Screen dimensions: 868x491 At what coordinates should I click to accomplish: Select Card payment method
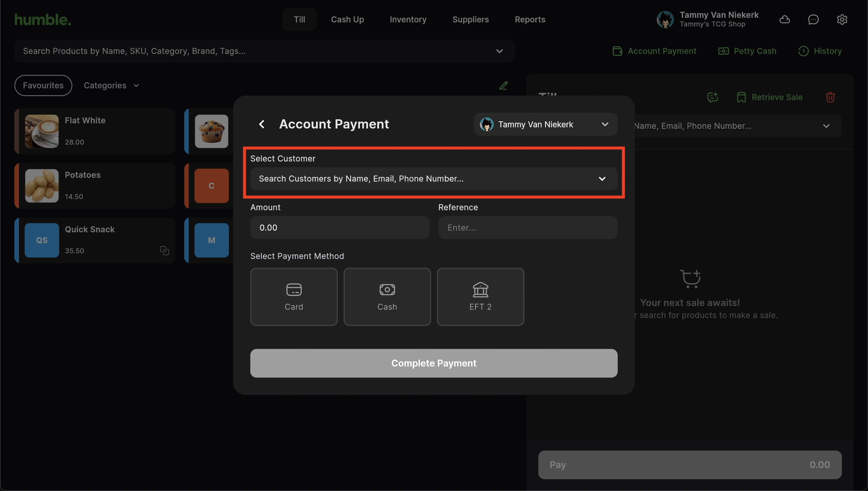coord(294,297)
